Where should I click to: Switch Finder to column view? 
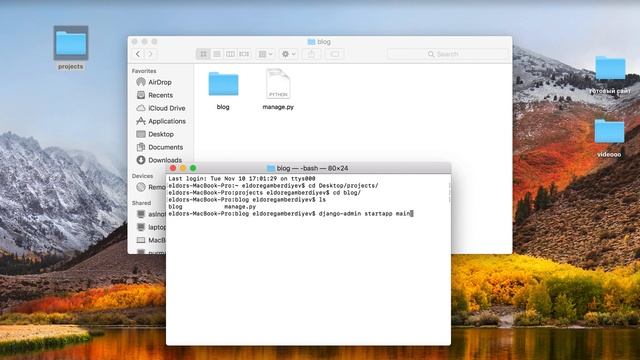(x=230, y=54)
